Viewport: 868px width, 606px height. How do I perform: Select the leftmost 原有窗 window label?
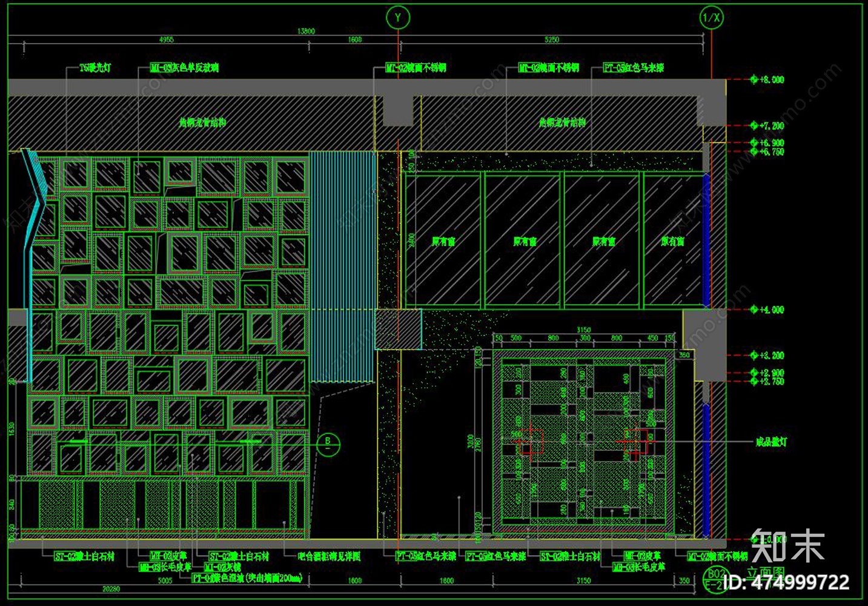443,241
